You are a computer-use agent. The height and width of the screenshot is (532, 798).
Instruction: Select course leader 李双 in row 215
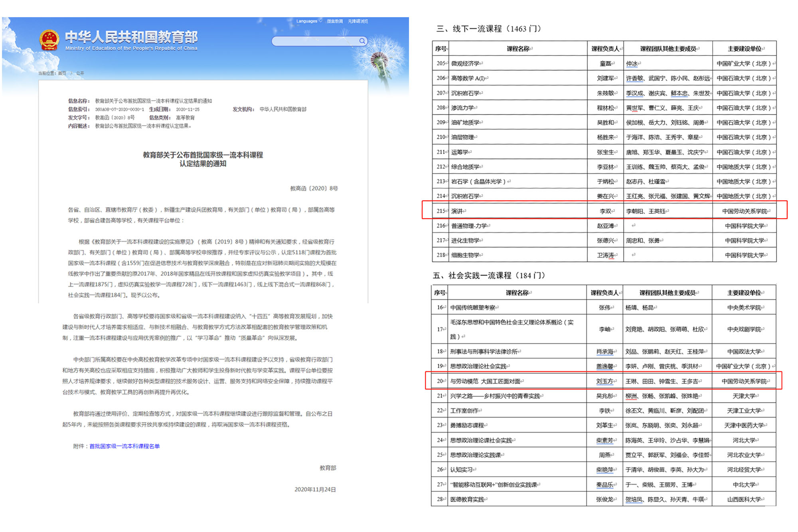pos(604,211)
